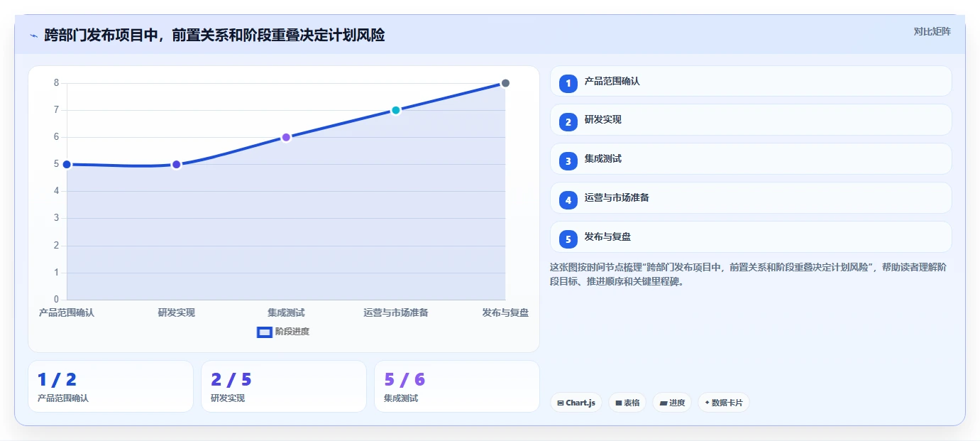Select the 产品范围确认 list item text
Image resolution: width=980 pixels, height=441 pixels.
tap(612, 82)
